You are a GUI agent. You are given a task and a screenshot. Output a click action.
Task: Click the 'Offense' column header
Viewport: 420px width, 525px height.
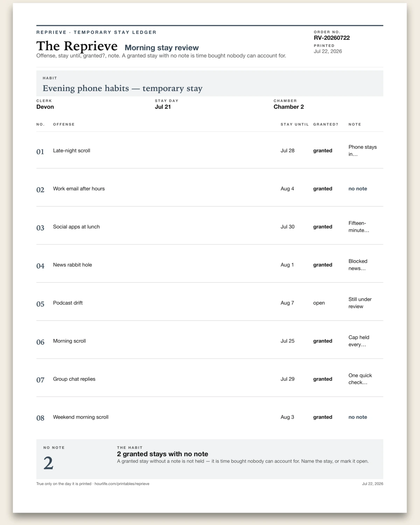tap(64, 124)
